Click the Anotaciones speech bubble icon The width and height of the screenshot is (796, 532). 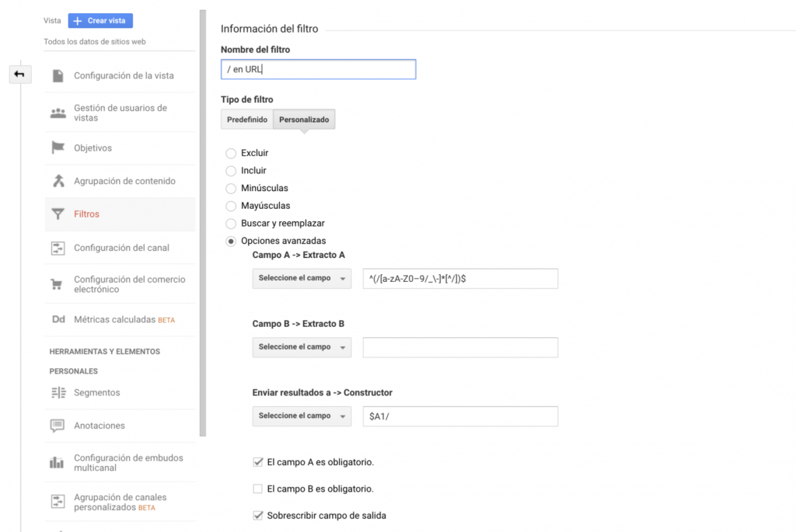58,426
